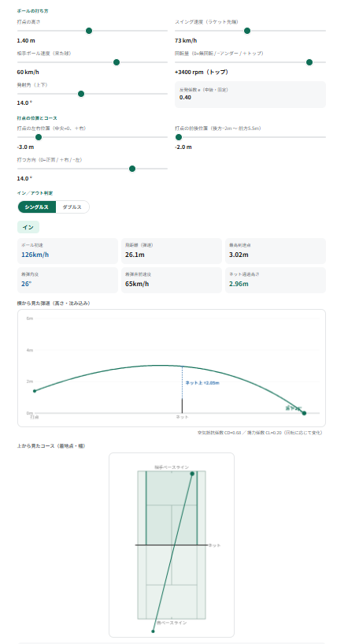Click the 1.40 m height value
348x644 pixels.
[26, 41]
